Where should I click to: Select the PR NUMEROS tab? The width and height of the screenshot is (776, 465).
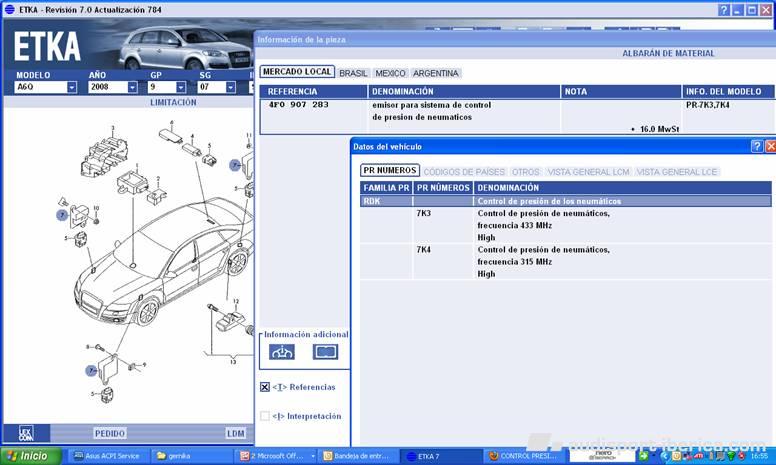[x=390, y=170]
